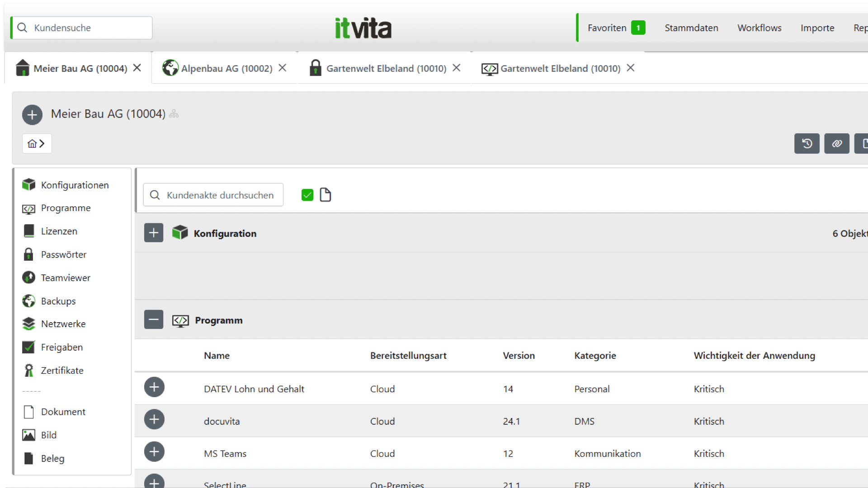Open the Stammdaten menu
This screenshot has height=488, width=868.
691,28
